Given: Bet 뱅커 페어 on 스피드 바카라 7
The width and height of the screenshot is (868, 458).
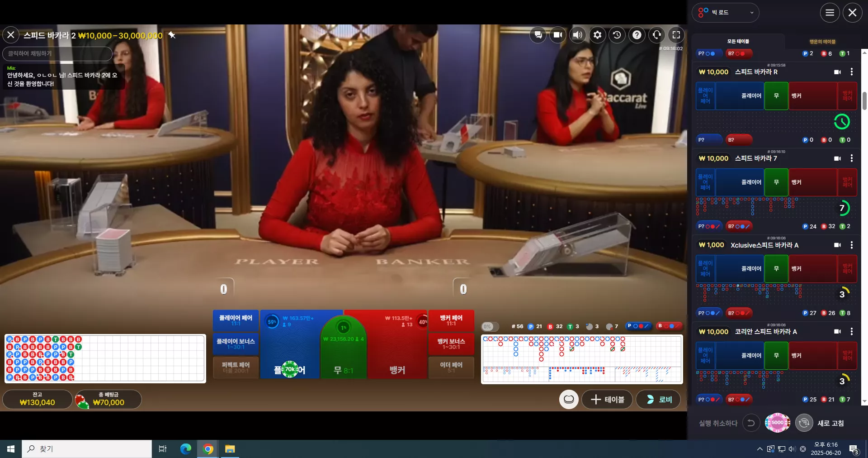Looking at the screenshot, I should (847, 182).
